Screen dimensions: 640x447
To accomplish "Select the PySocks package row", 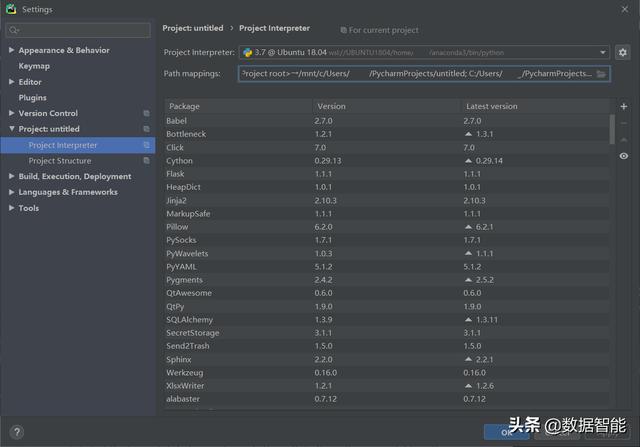I will (x=387, y=240).
